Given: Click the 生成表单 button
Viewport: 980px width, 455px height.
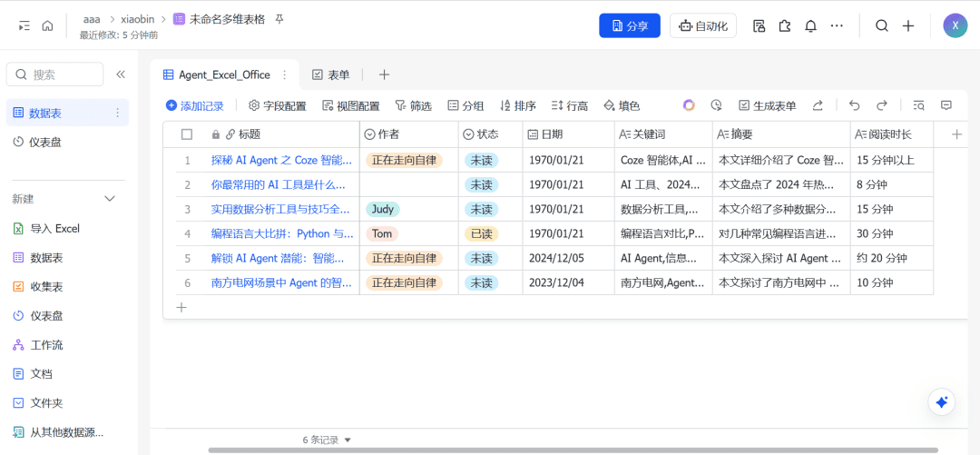Looking at the screenshot, I should pos(768,105).
